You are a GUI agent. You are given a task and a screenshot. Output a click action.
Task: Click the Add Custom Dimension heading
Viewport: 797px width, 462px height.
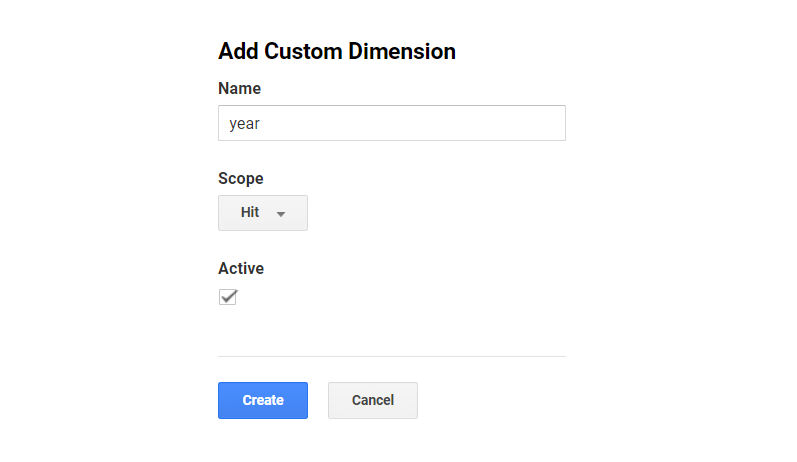[x=337, y=51]
